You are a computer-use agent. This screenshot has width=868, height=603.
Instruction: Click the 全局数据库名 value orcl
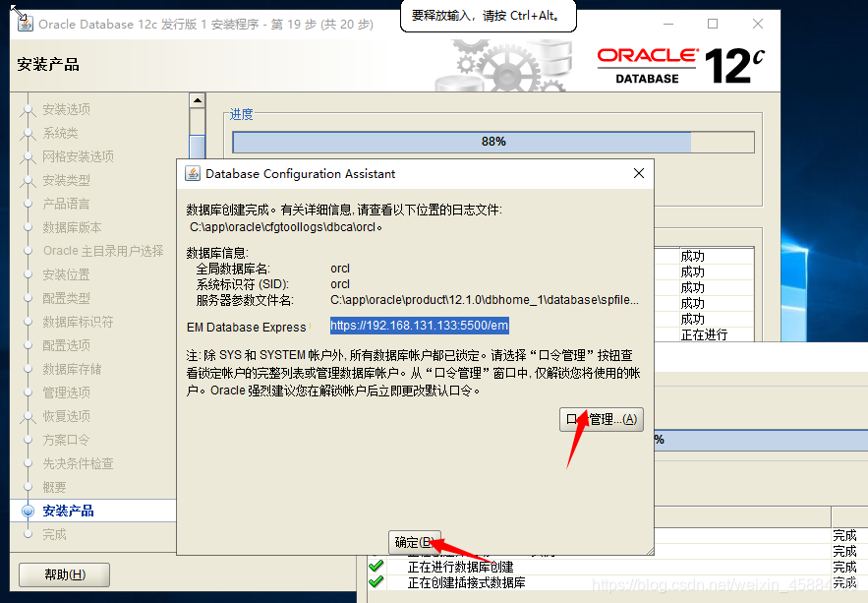coord(340,269)
